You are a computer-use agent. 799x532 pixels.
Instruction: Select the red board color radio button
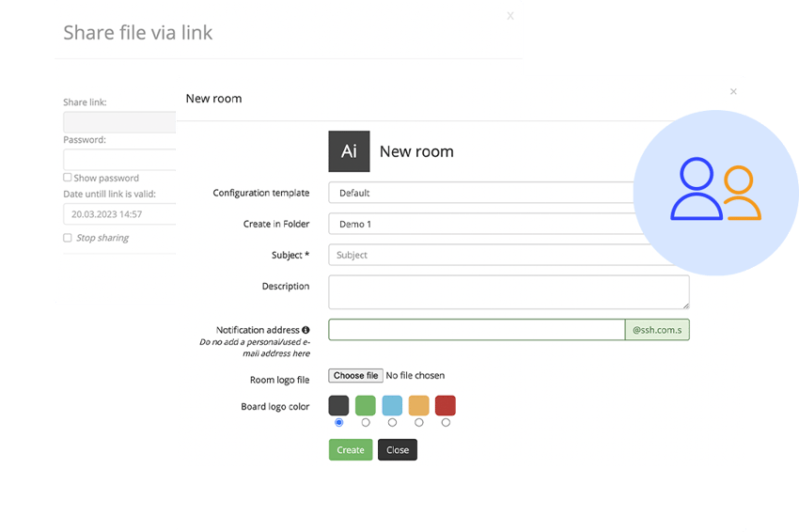446,423
